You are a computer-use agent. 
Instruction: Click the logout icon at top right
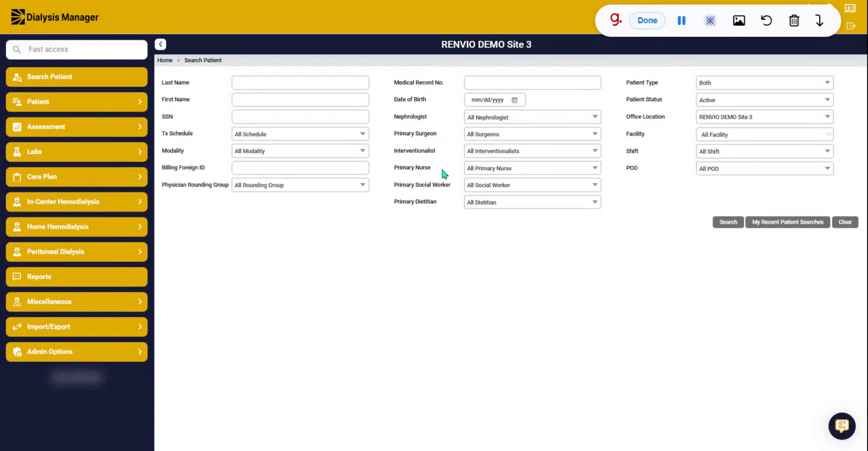851,26
